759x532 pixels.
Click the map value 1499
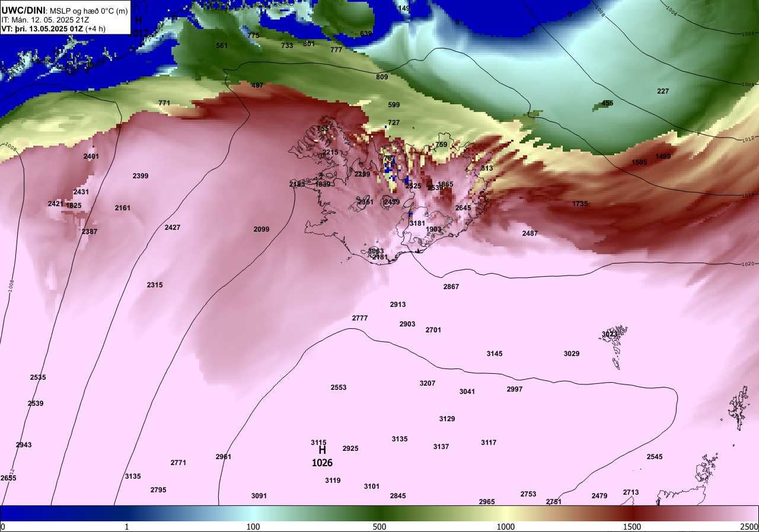point(663,156)
